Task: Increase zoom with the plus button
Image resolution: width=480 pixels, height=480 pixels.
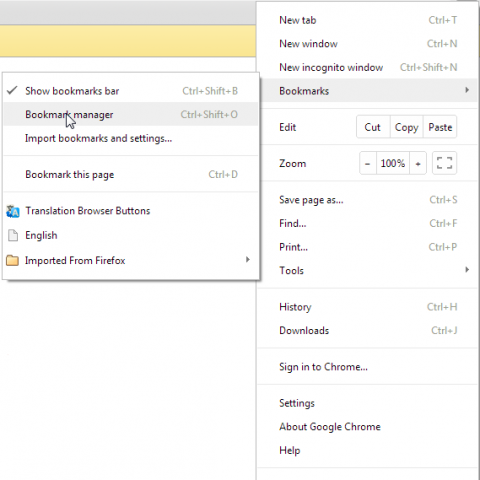Action: (x=418, y=163)
